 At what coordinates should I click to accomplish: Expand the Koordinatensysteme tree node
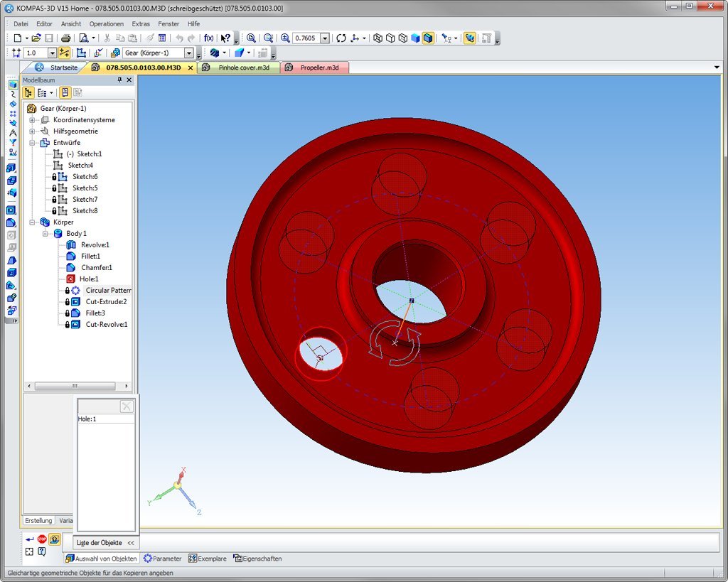[32, 120]
